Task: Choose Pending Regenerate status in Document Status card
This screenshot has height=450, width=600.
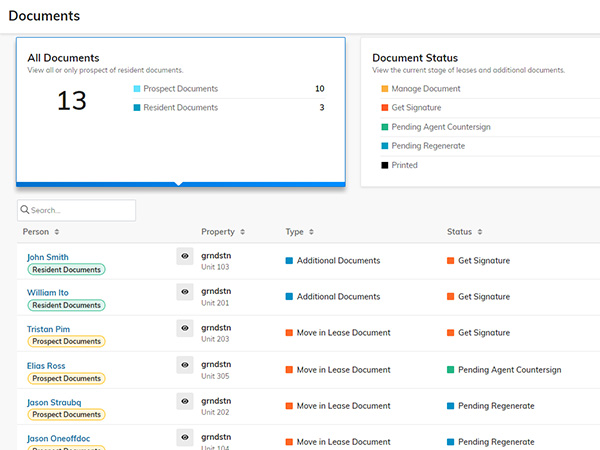Action: pos(428,146)
